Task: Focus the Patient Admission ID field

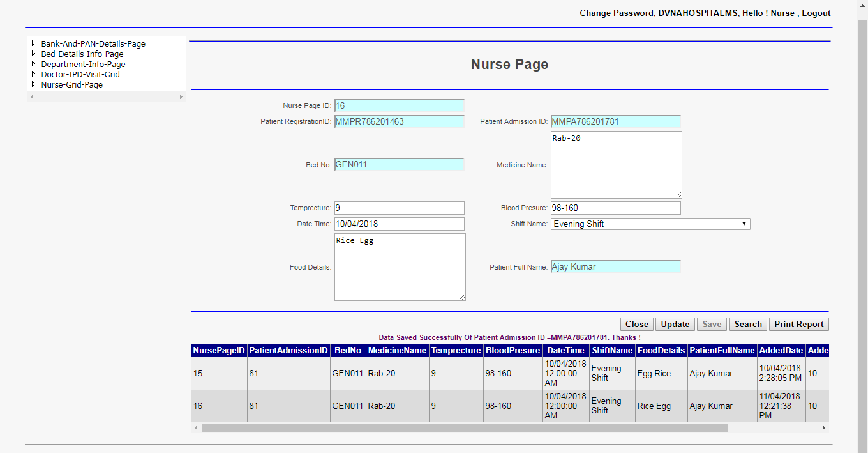Action: (616, 121)
